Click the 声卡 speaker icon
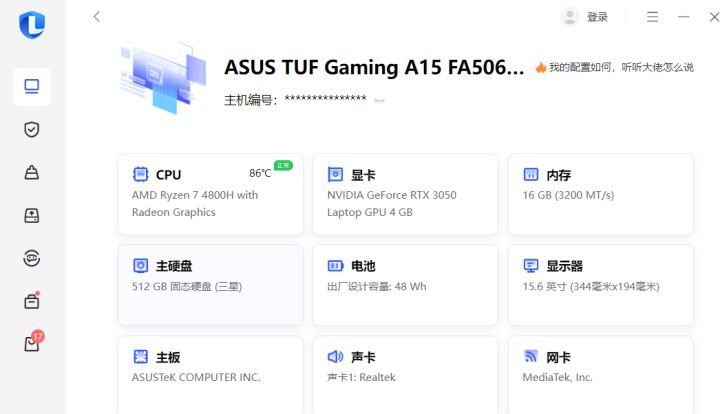 (335, 357)
